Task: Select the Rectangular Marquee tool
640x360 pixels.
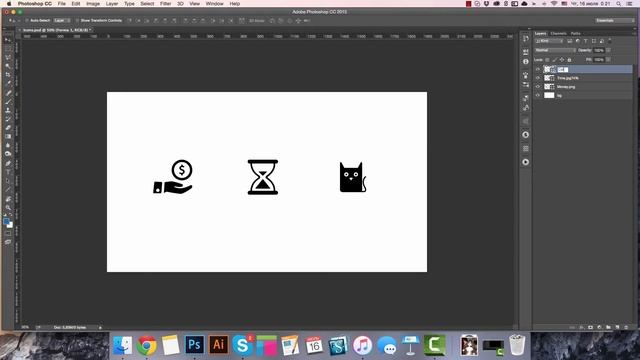Action: [8, 49]
